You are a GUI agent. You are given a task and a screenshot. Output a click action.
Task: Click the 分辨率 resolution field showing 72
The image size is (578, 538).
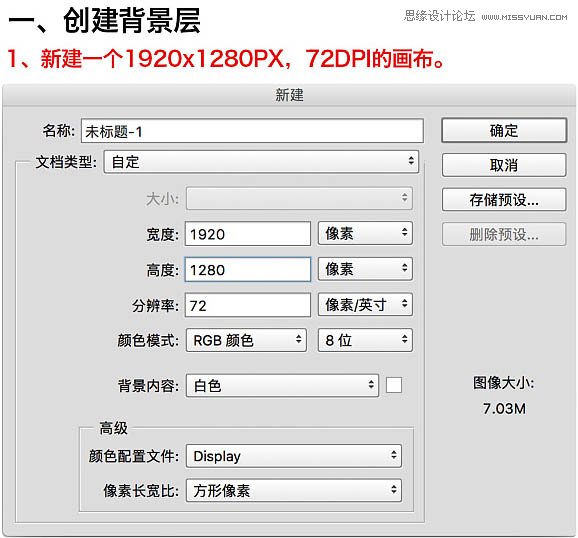tap(248, 305)
